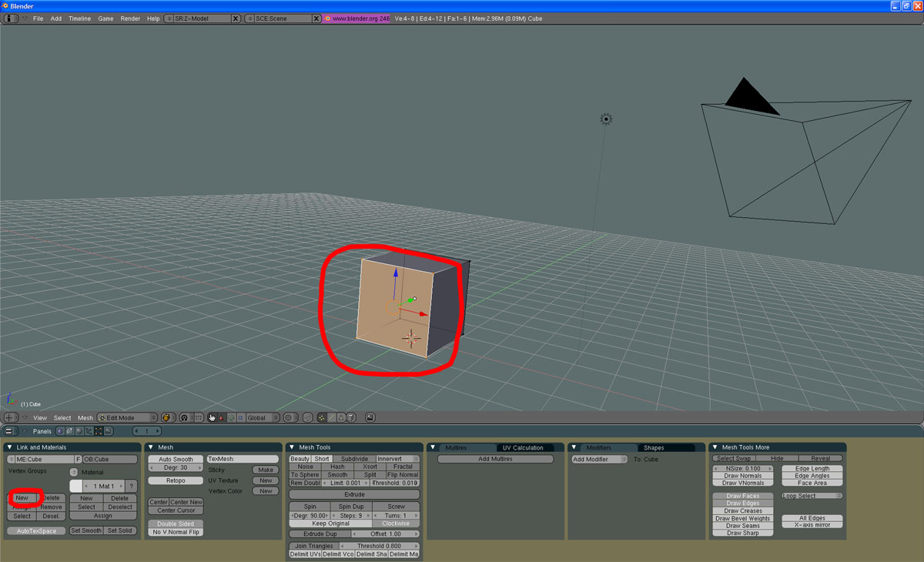Disable Draw Faces

tap(743, 497)
